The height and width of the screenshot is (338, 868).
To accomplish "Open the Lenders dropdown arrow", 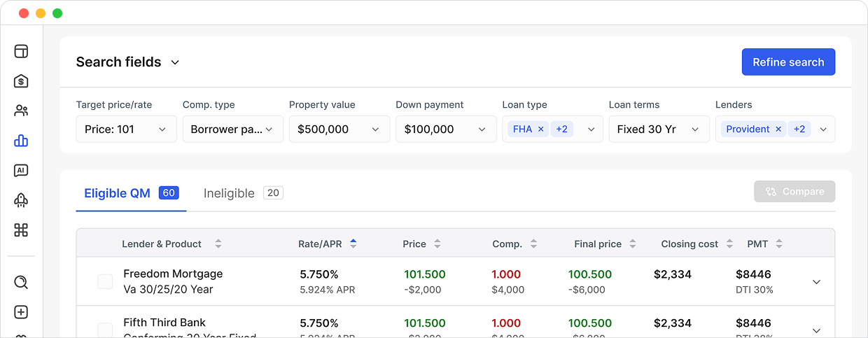I will (x=823, y=129).
